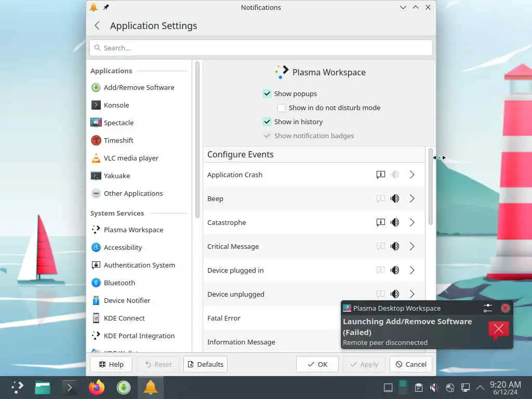Expand Beep event details
The width and height of the screenshot is (532, 399).
(412, 198)
